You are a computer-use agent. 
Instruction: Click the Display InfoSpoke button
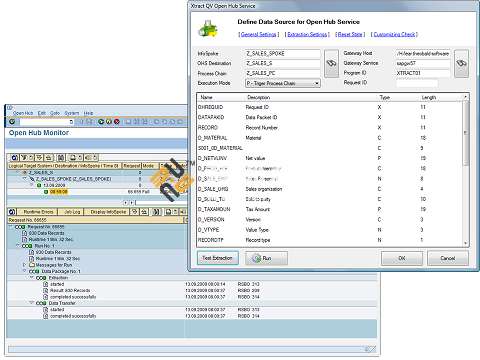107,212
